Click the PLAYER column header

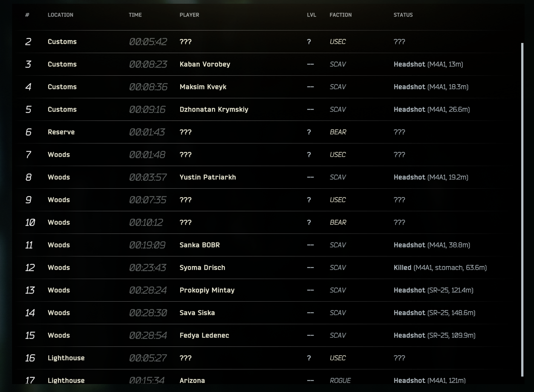pos(190,15)
